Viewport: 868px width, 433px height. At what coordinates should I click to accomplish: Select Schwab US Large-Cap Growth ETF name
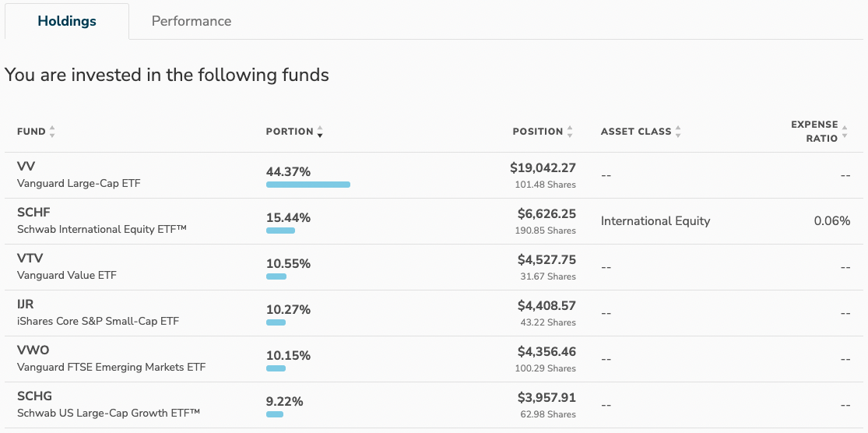click(108, 413)
